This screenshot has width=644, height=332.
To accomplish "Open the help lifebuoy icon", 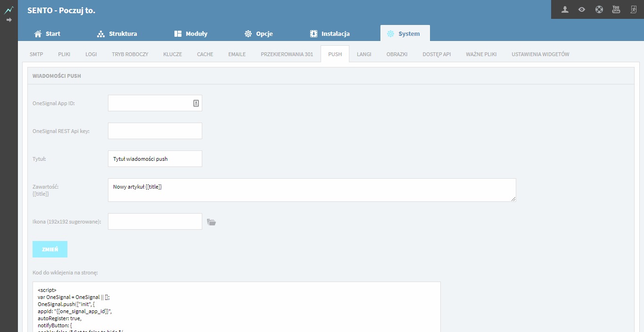I will [x=599, y=9].
